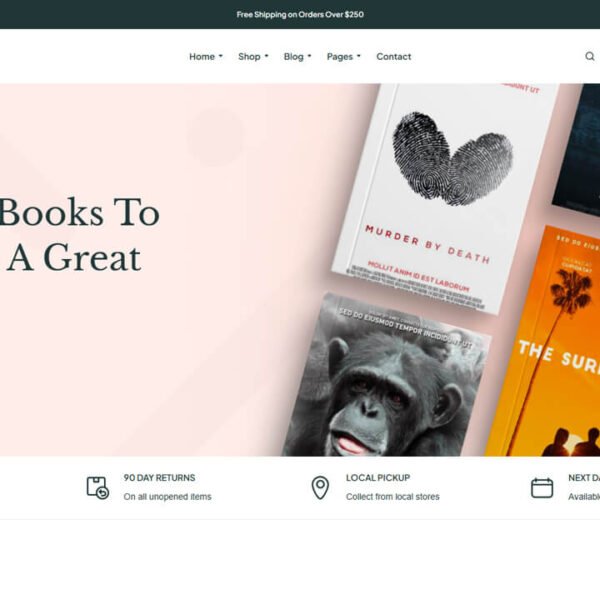Click the dark blue book cover
Screen dimensions: 600x600
(x=578, y=149)
